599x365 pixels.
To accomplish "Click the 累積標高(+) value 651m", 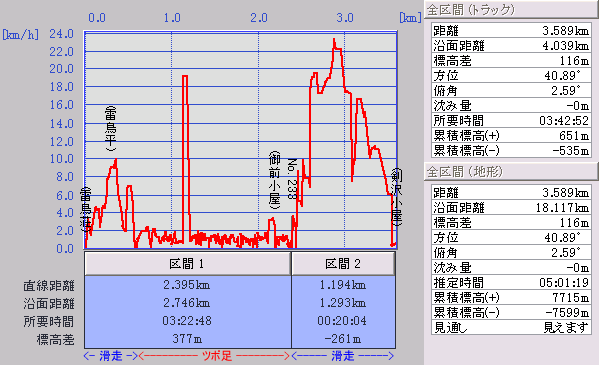I will pos(574,136).
